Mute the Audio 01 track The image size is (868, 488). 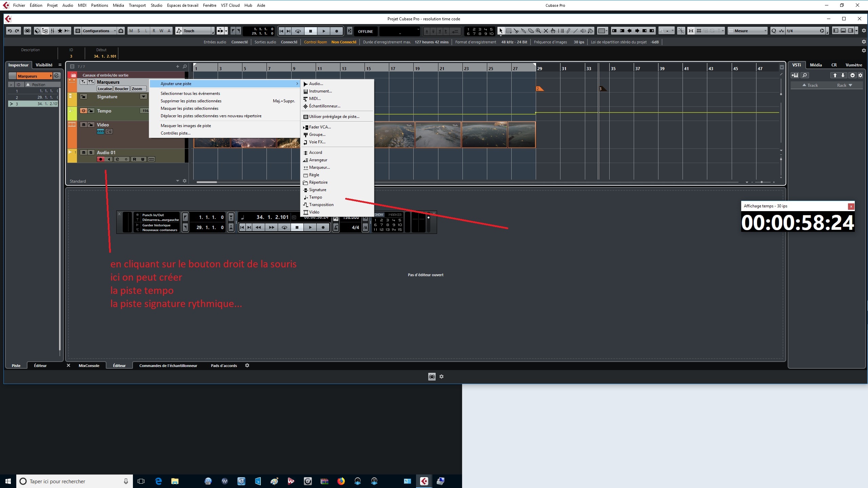click(x=83, y=152)
